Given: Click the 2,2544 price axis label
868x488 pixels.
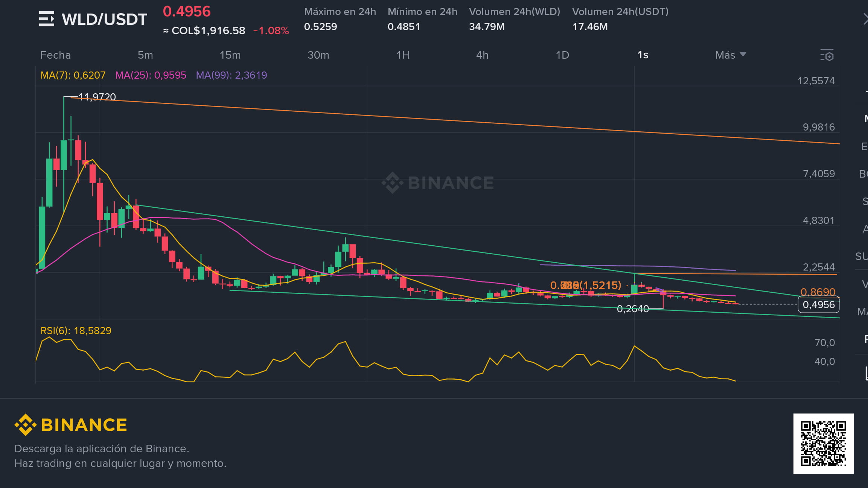Looking at the screenshot, I should 819,267.
